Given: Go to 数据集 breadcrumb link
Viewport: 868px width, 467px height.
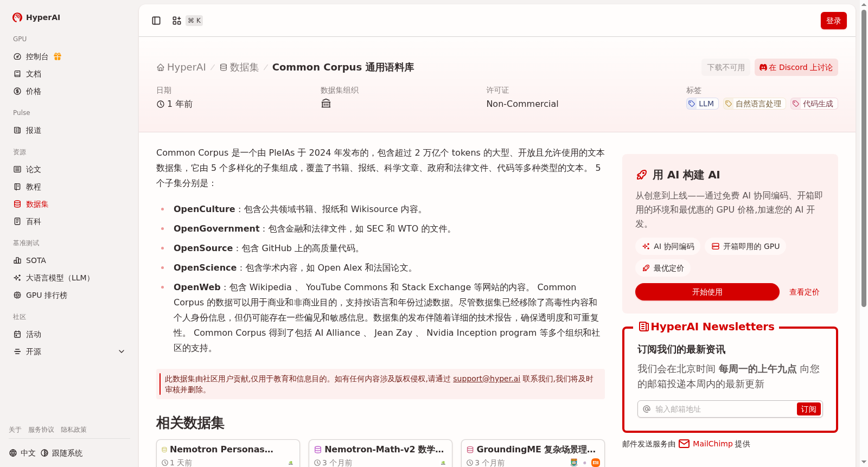Looking at the screenshot, I should tap(239, 67).
